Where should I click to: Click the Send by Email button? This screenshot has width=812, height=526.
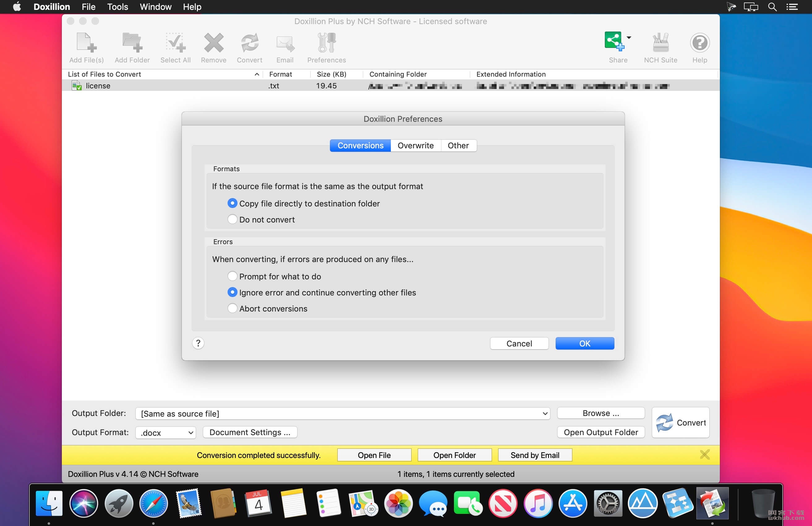(535, 455)
